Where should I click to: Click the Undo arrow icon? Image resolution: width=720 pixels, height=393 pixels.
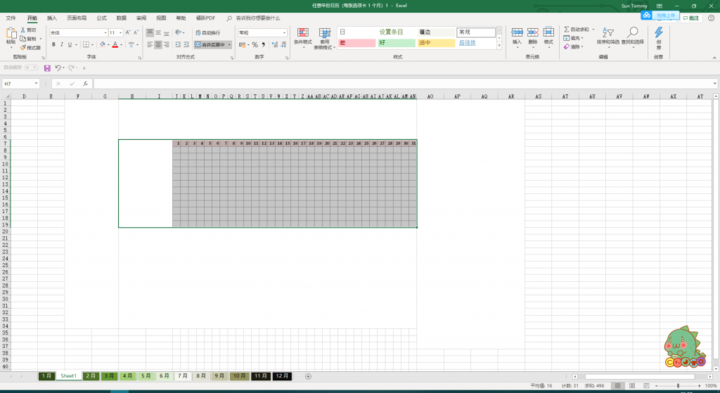tap(58, 68)
